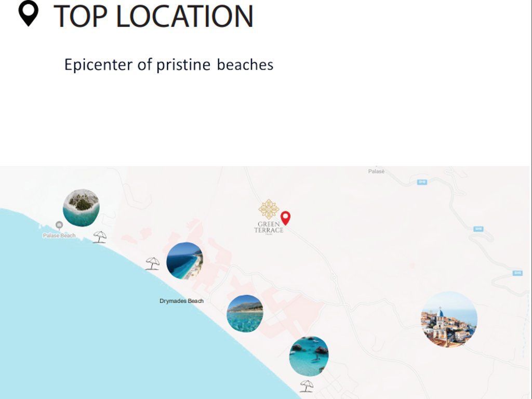Click the Drymades Beach map label

coord(181,301)
